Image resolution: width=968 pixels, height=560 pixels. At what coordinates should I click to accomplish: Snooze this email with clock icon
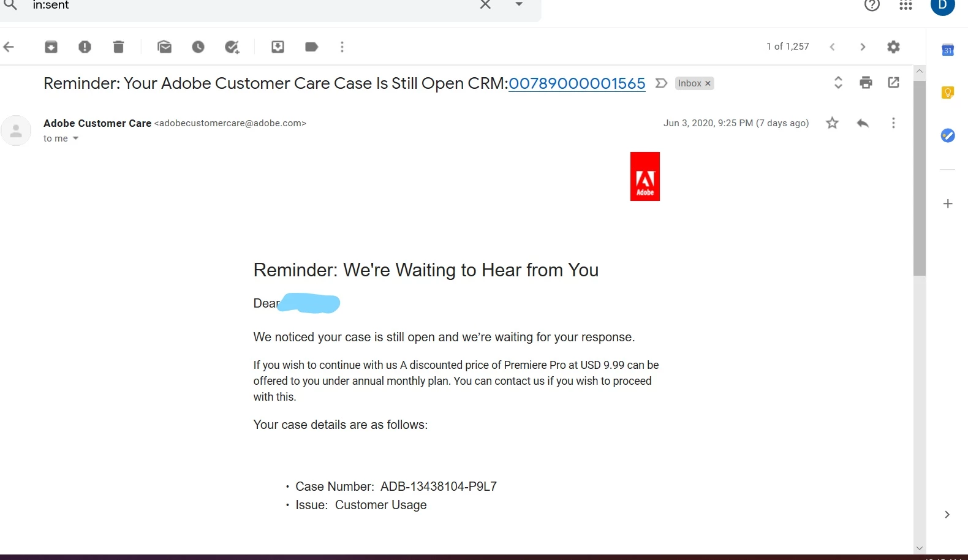tap(198, 47)
